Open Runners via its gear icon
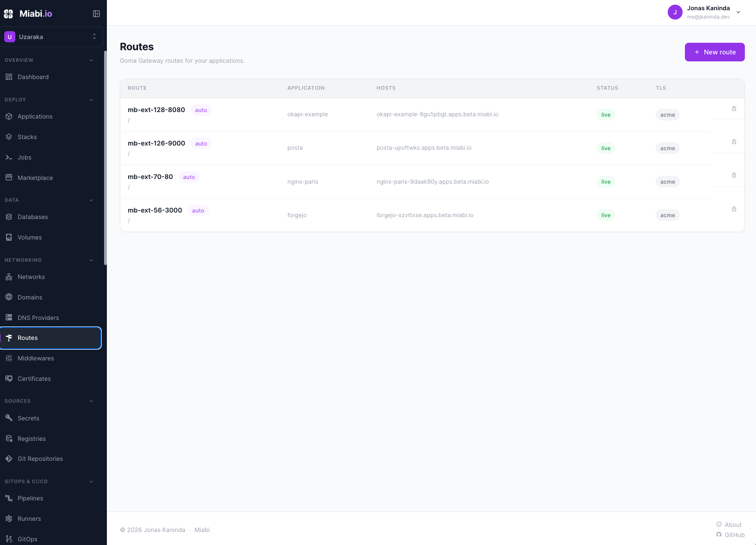 (x=9, y=518)
